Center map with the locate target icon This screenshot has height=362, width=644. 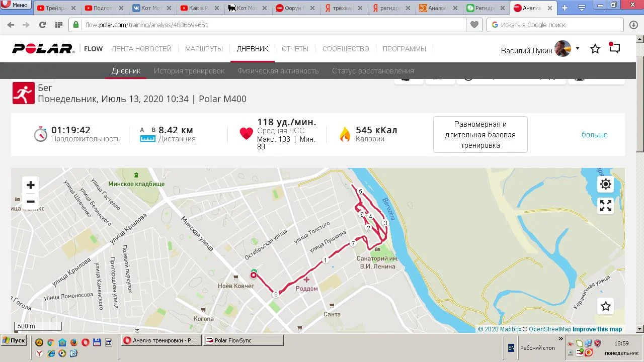606,184
